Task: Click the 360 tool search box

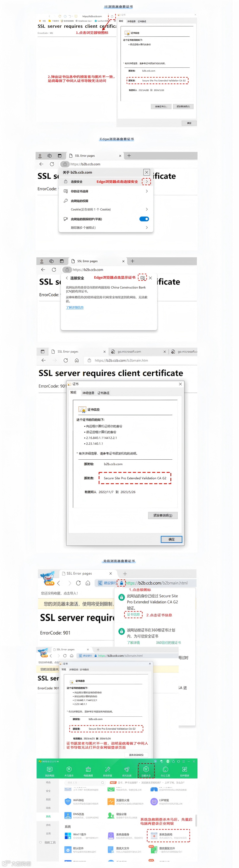Action: (x=85, y=782)
